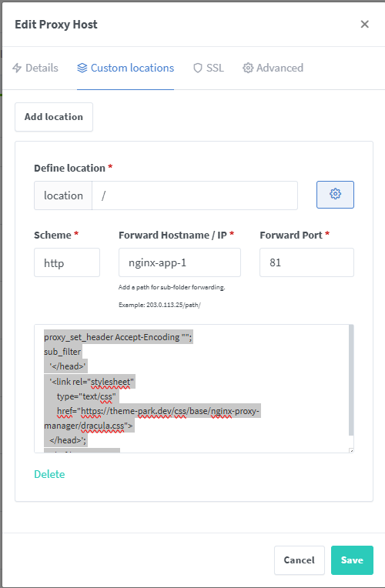The height and width of the screenshot is (588, 385).
Task: Open the Scheme http selector
Action: click(67, 262)
